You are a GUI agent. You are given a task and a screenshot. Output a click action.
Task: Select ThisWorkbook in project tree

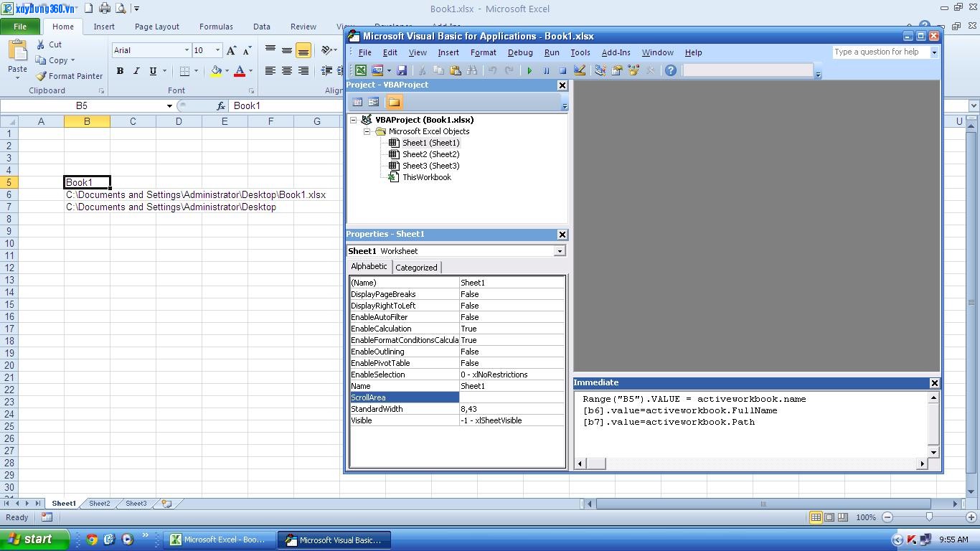(426, 177)
